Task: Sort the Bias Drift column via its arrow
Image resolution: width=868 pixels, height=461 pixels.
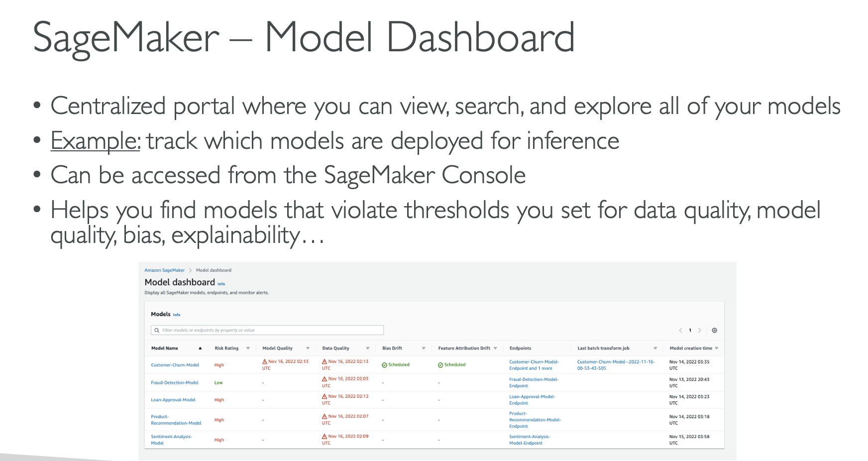Action: pyautogui.click(x=424, y=348)
